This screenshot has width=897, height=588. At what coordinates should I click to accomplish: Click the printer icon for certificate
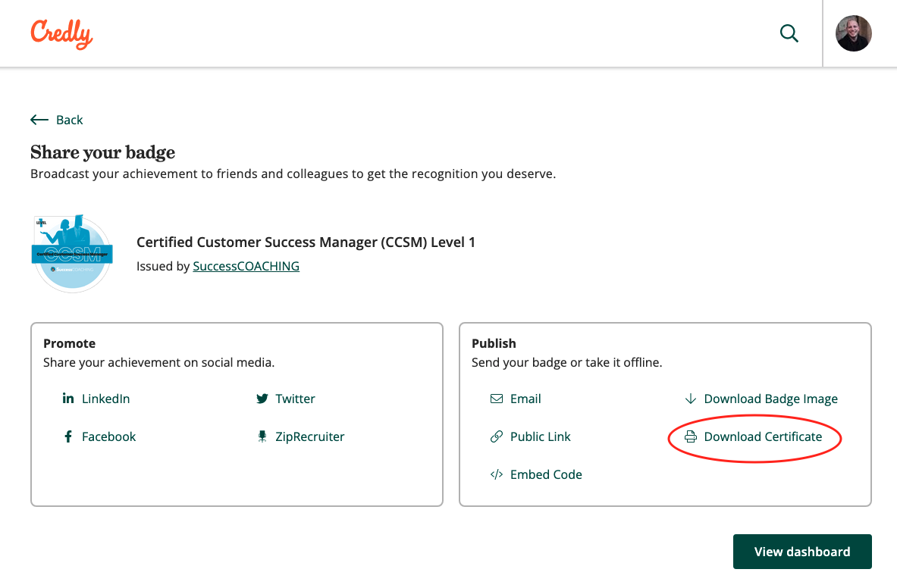pos(691,436)
